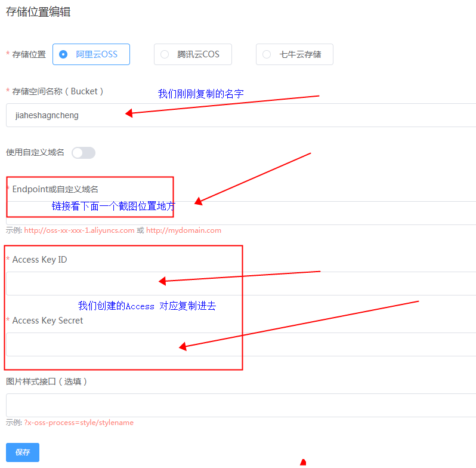Click the example text http://mydomain.com

tap(184, 230)
